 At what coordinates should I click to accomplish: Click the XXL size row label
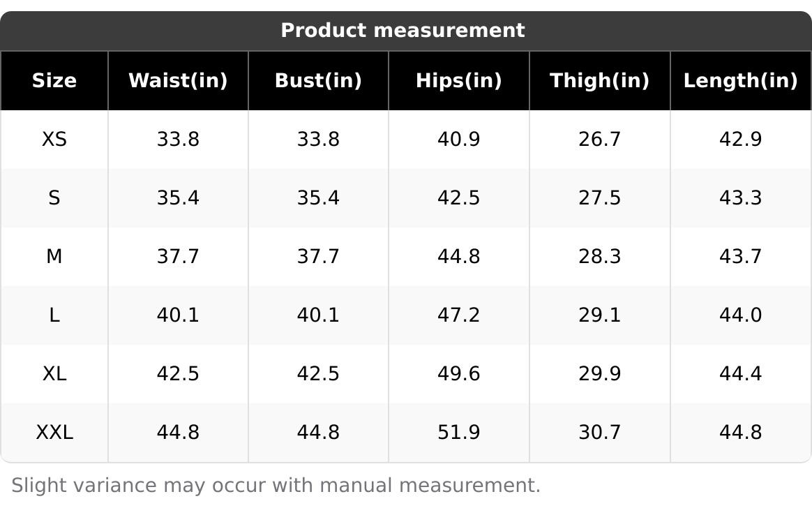coord(54,433)
